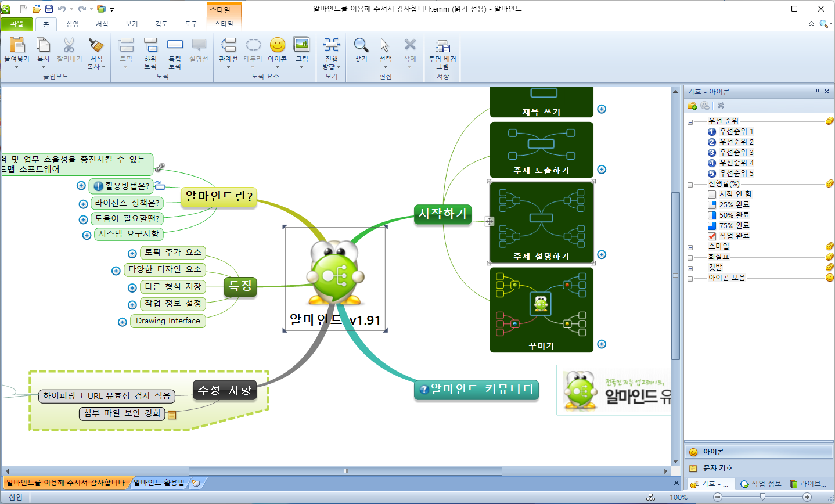Click the attachment icon next to 활용방법은?

[160, 186]
